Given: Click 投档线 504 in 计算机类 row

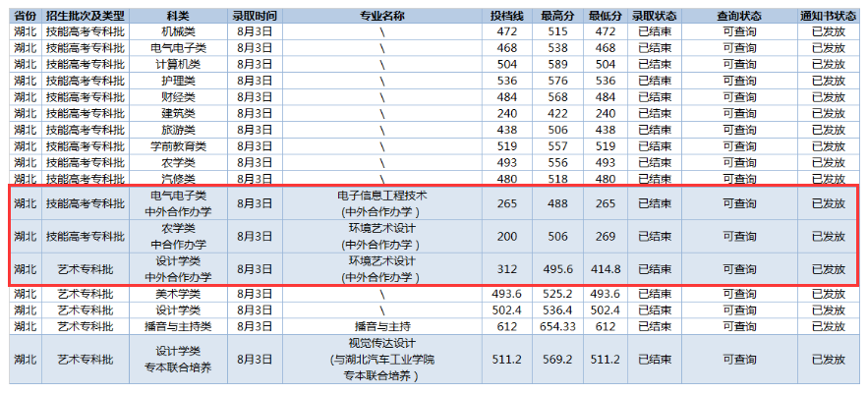Looking at the screenshot, I should (x=507, y=65).
